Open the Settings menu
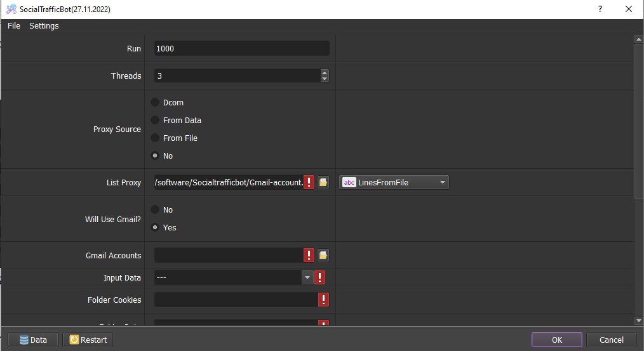 coord(44,25)
